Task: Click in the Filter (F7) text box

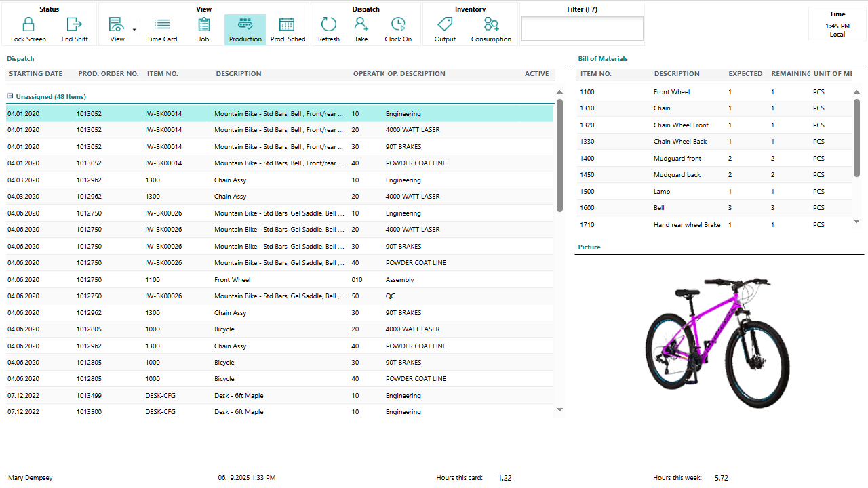Action: point(582,28)
